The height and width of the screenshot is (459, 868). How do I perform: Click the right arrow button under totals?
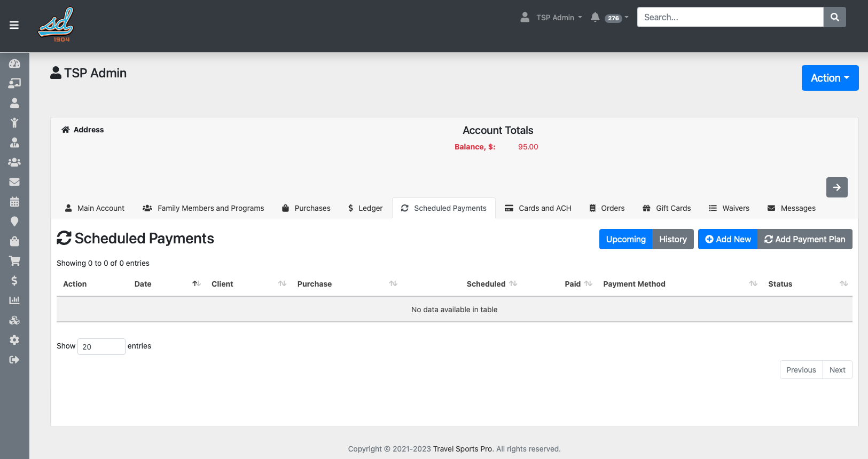837,187
